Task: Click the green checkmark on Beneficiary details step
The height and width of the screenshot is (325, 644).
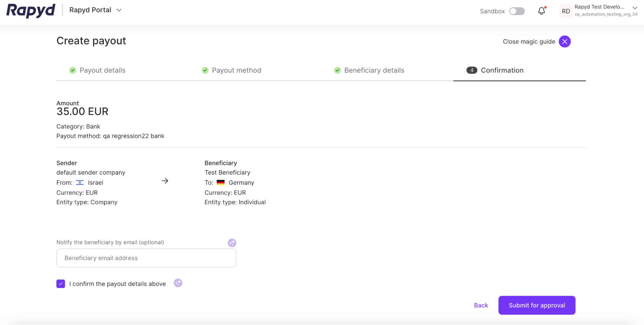Action: tap(337, 70)
